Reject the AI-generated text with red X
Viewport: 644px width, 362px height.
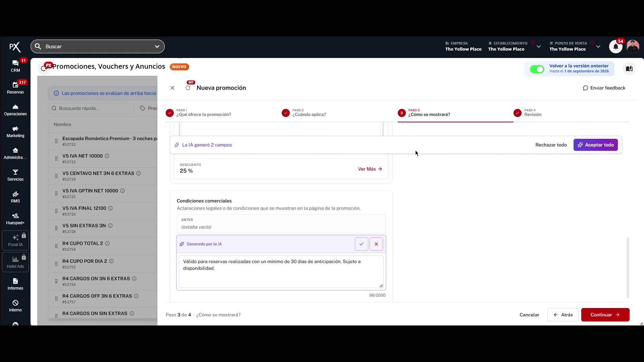376,244
